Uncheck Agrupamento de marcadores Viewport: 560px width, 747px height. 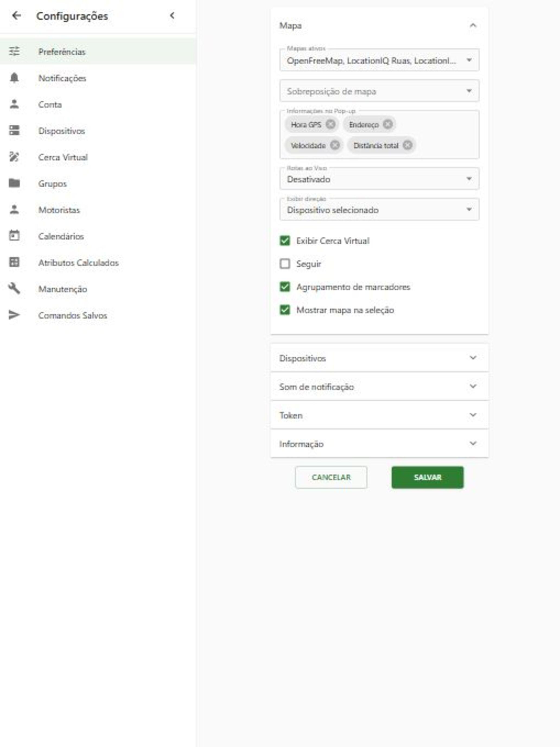coord(285,287)
